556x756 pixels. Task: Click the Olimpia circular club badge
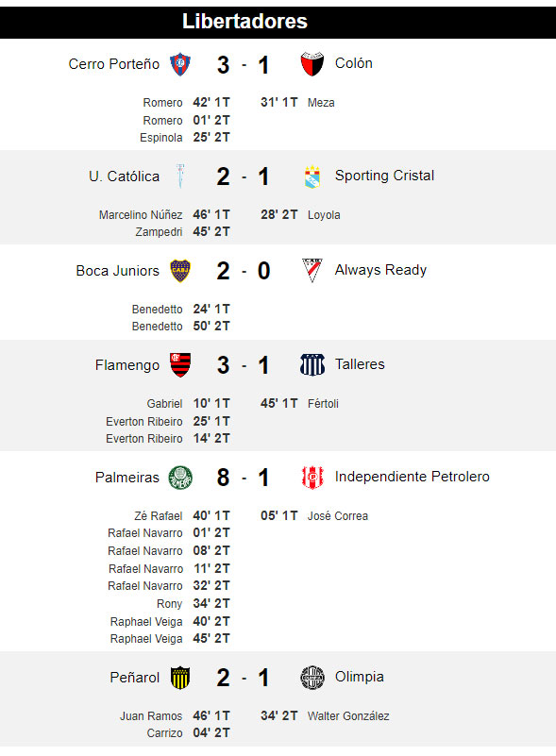coord(312,678)
